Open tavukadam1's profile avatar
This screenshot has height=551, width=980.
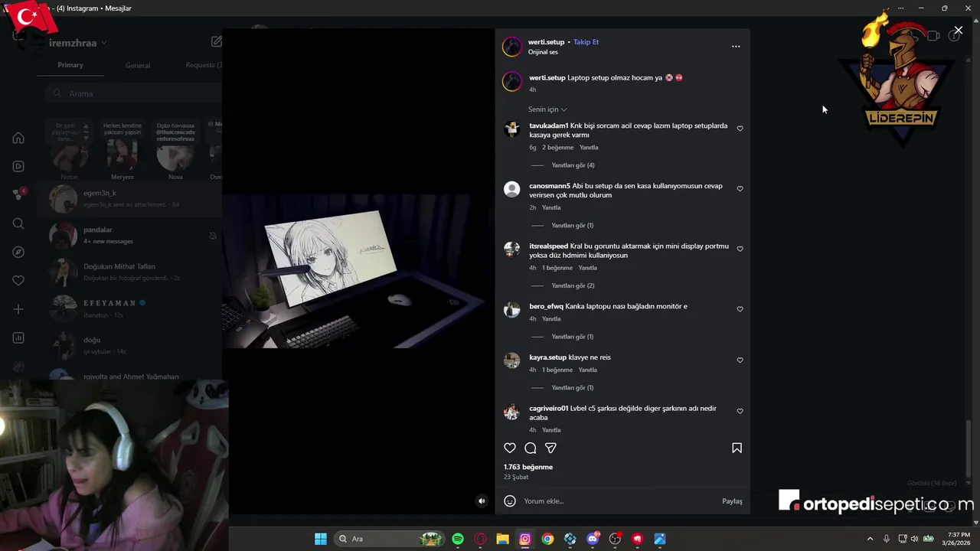point(511,129)
